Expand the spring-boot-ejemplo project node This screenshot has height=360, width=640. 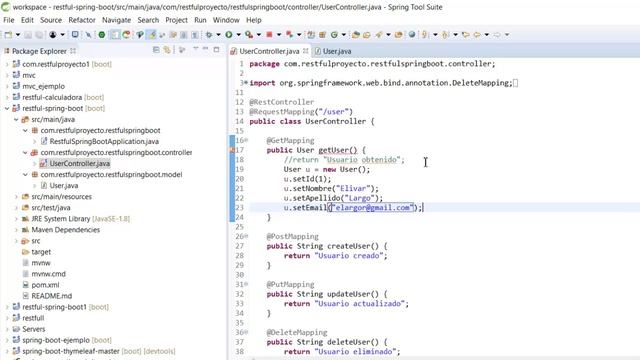tap(7, 340)
